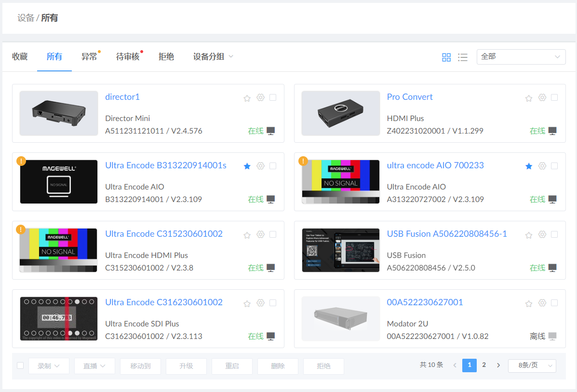Go to page 2 of devices
577x392 pixels.
tap(484, 365)
